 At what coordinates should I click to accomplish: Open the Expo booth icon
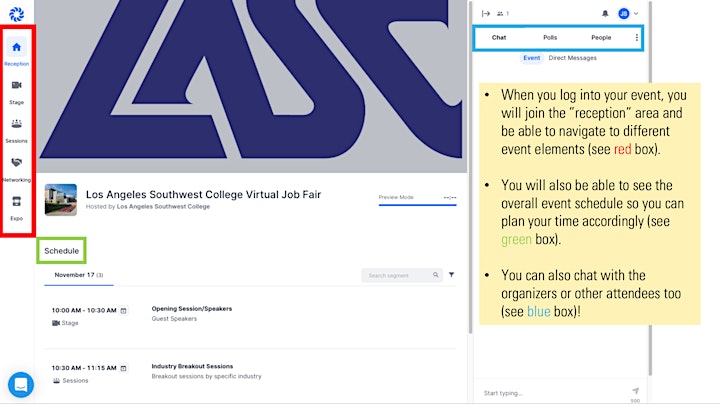coord(17,202)
